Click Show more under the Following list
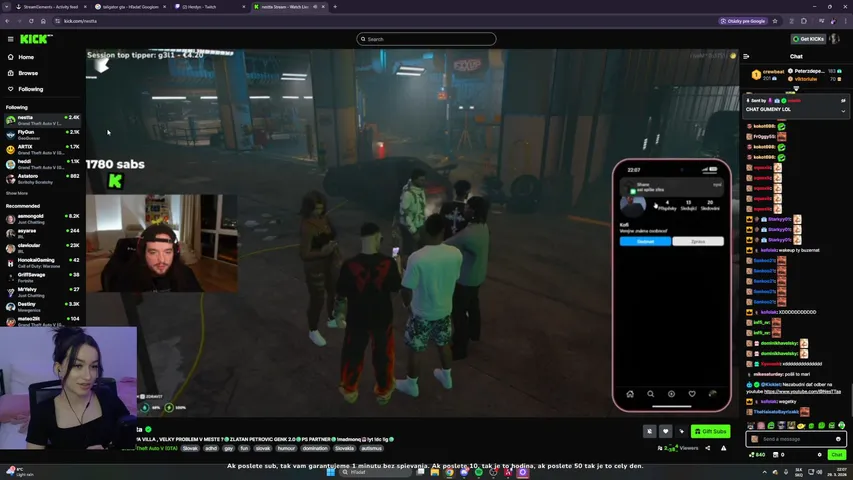 click(17, 193)
